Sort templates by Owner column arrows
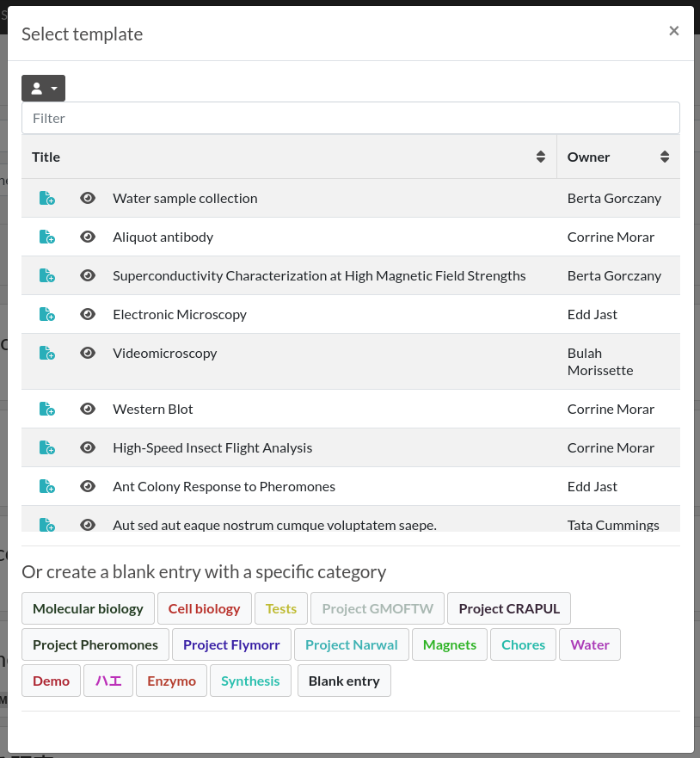Image resolution: width=700 pixels, height=758 pixels. (664, 157)
